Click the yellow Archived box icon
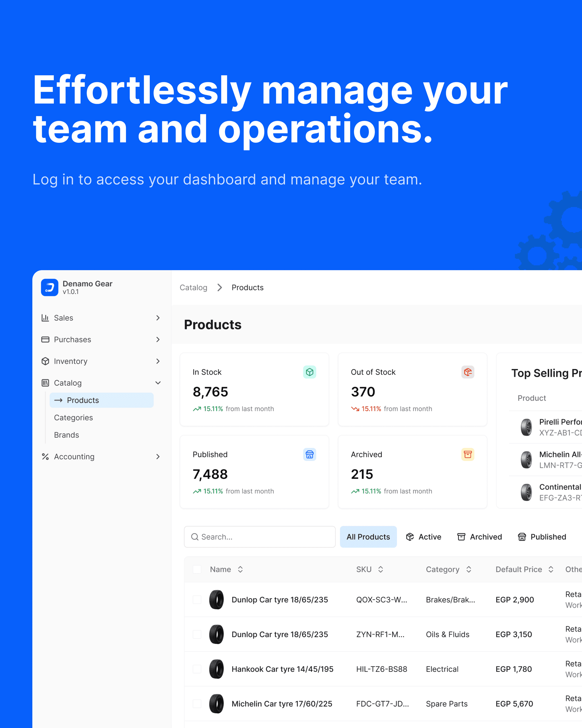This screenshot has width=582, height=728. 468,454
